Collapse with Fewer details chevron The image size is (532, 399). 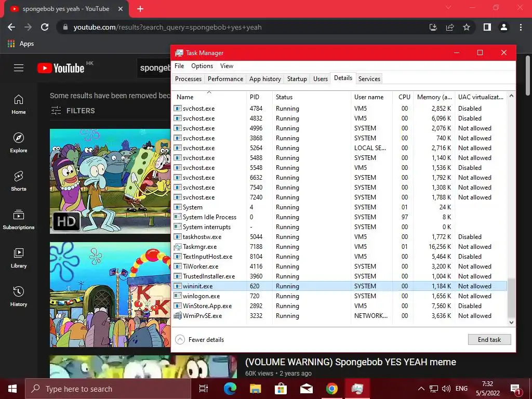coord(180,340)
